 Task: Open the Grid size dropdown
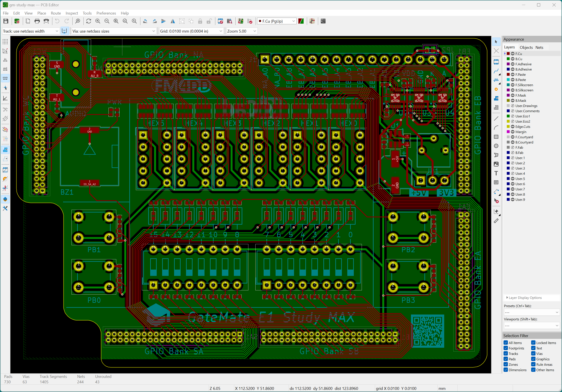191,31
